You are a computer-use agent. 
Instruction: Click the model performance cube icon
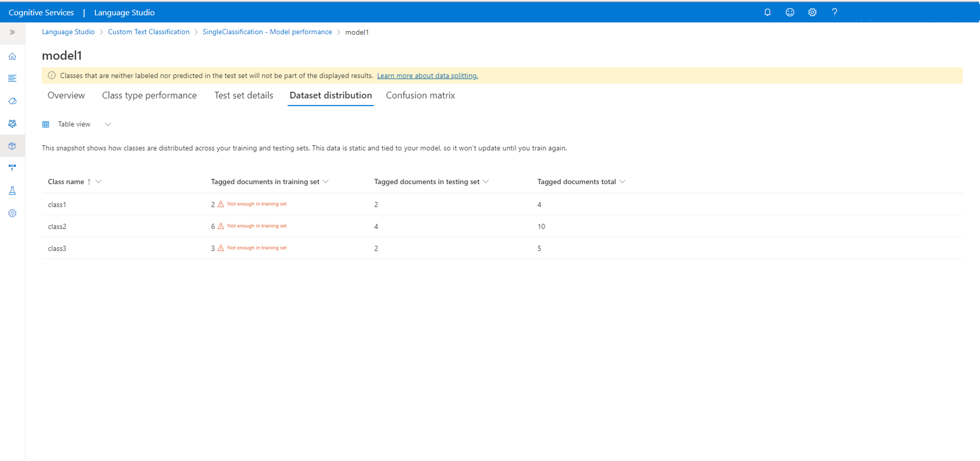12,146
